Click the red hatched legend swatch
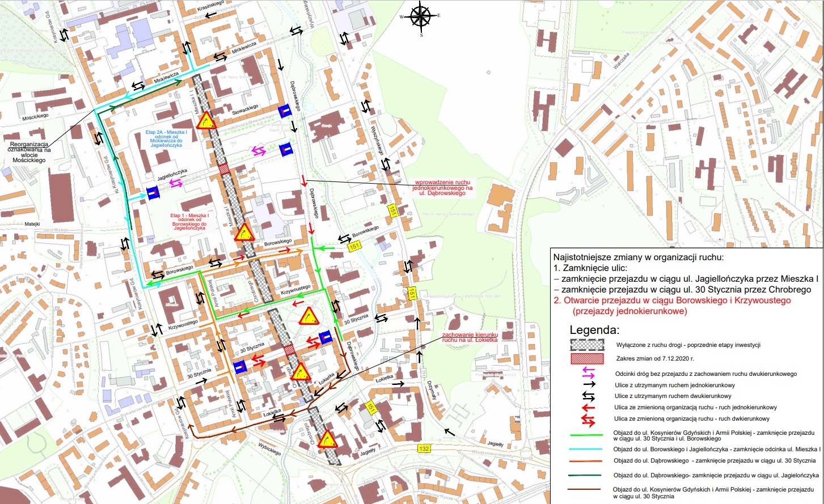Image resolution: width=824 pixels, height=504 pixels. pyautogui.click(x=588, y=359)
